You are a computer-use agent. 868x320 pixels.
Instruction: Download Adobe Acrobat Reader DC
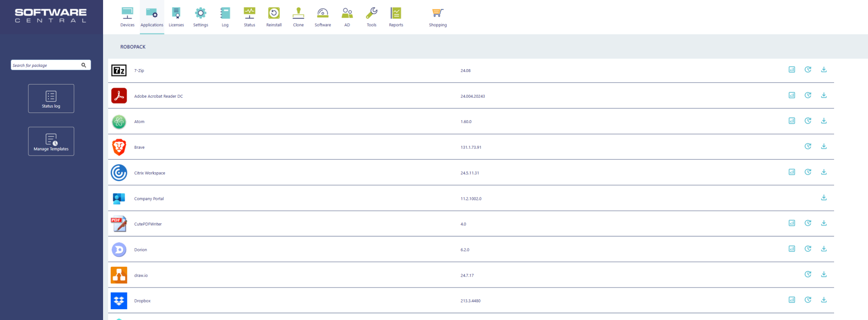pyautogui.click(x=824, y=95)
